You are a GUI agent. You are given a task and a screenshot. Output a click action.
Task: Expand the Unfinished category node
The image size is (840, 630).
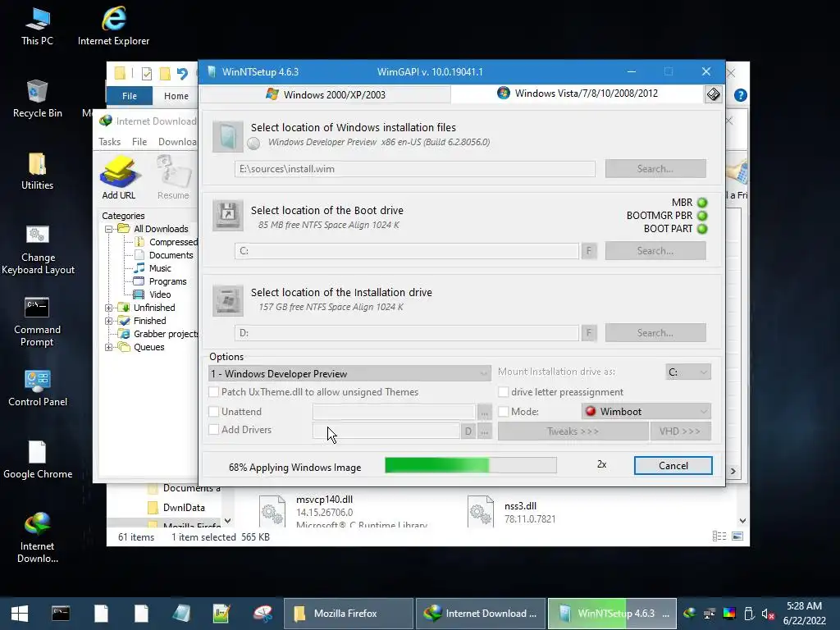pos(108,308)
